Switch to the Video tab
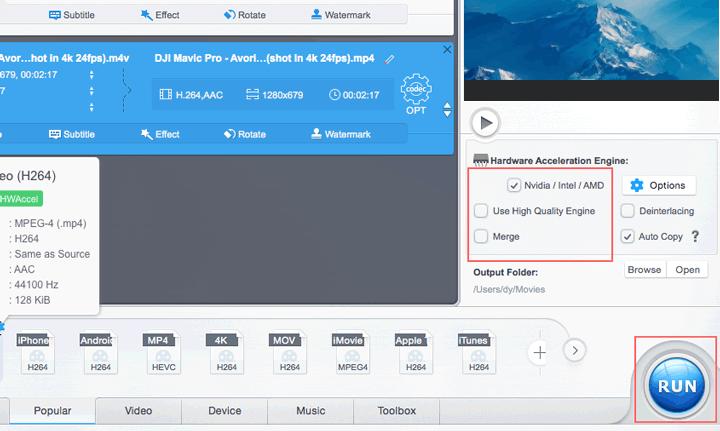This screenshot has height=431, width=720. pos(138,411)
